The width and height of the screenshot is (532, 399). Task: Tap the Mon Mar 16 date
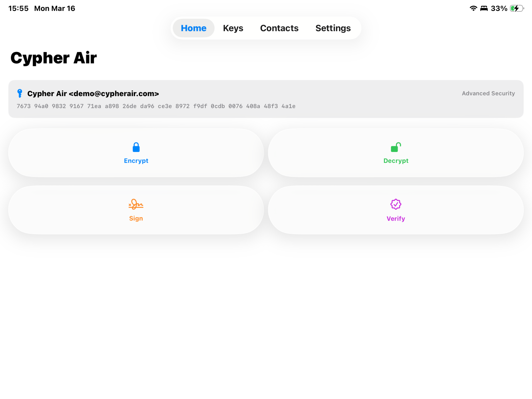click(x=55, y=8)
